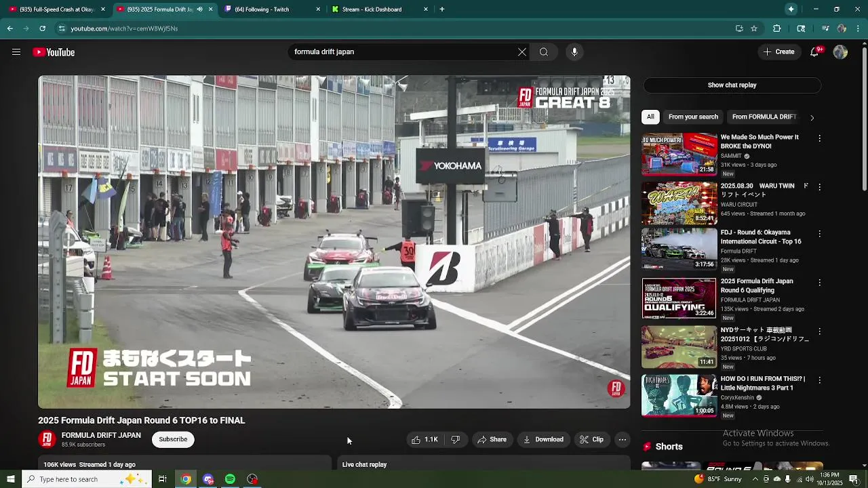Open Spotify from the taskbar
Viewport: 868px width, 488px height.
pyautogui.click(x=230, y=479)
